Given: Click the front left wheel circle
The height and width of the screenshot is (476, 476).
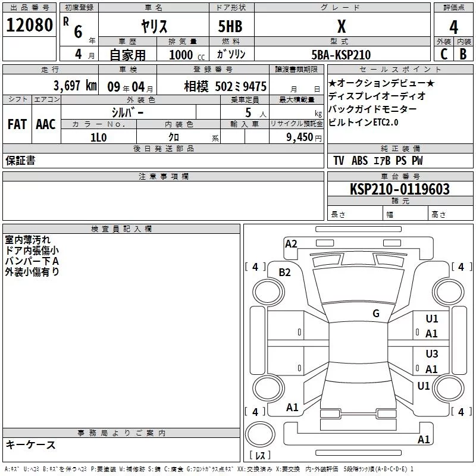Looking at the screenshot, I should click(x=268, y=292).
